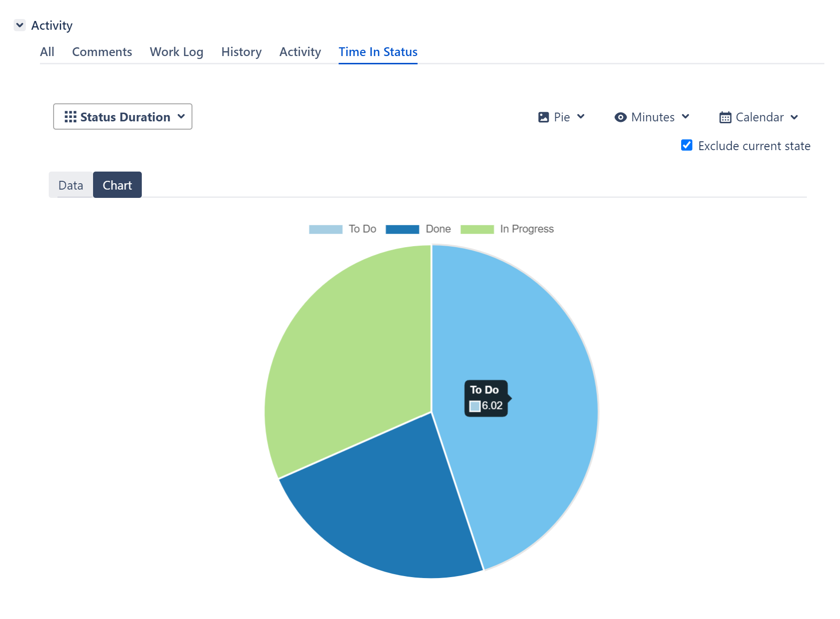The image size is (840, 619).
Task: Click the calendar icon beside Calendar
Action: pyautogui.click(x=725, y=117)
